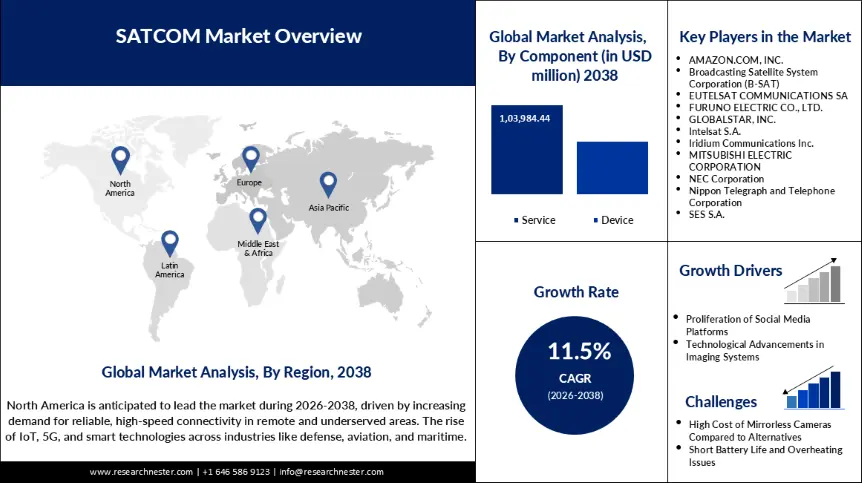Click the North America map pin
Viewport: 862px width, 483px height.
120,160
